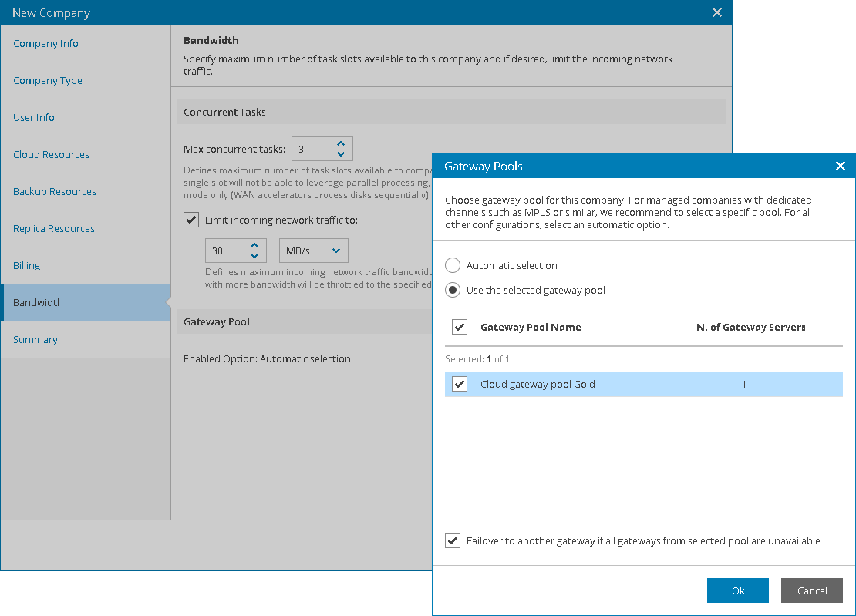Viewport: 856px width, 616px height.
Task: Sort by Gateway Pool Name column
Action: 531,328
